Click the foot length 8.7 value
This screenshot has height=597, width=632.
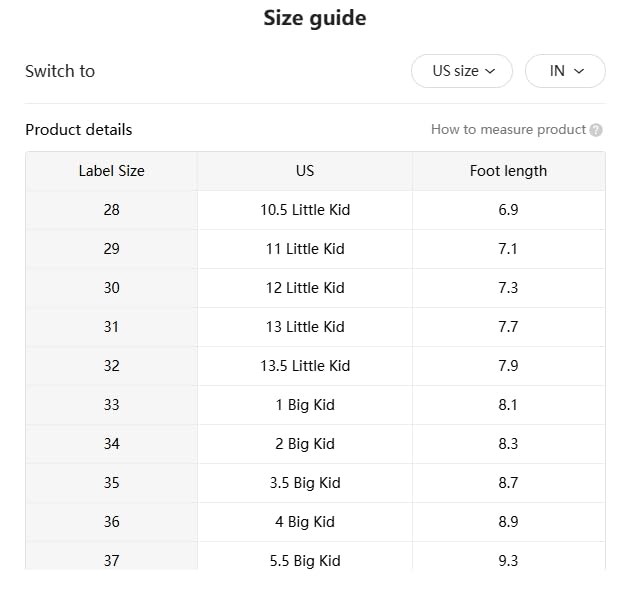508,483
